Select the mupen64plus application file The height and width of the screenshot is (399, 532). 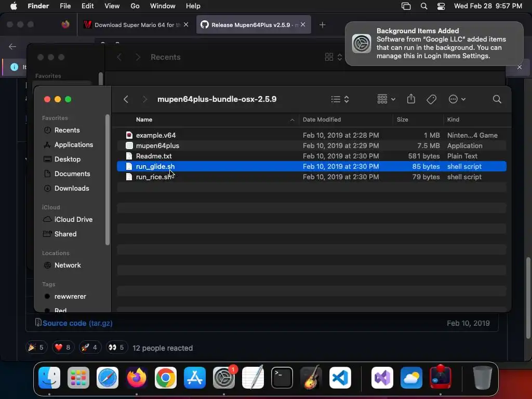312,145
